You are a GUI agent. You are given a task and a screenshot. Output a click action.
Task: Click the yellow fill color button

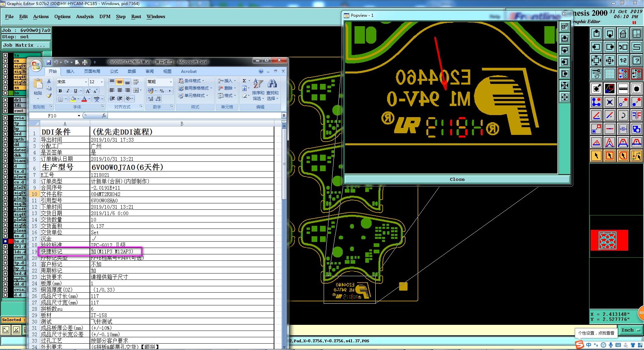73,99
